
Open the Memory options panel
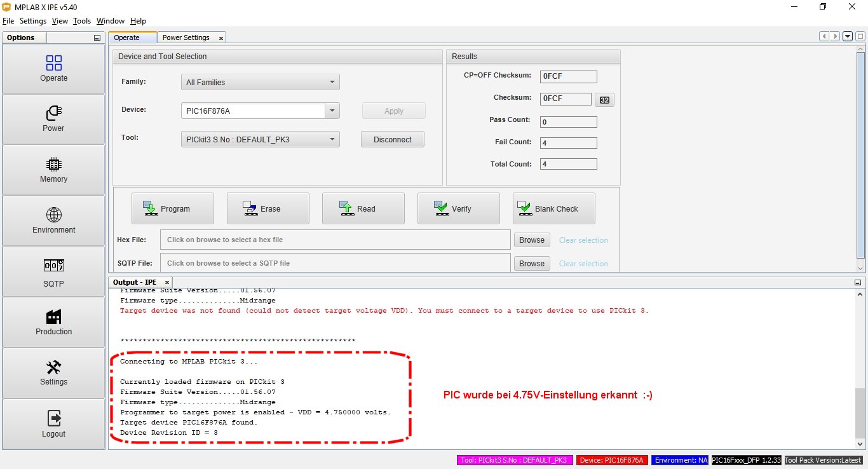coord(53,170)
